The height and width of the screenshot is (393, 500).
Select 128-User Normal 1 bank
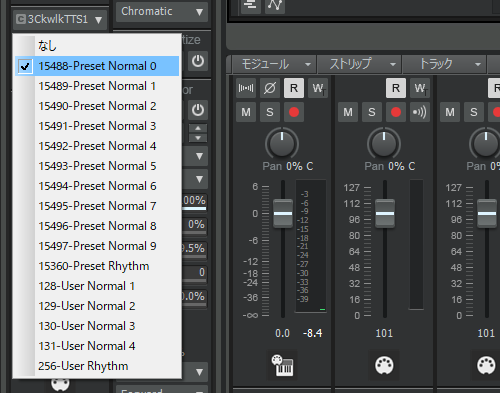point(97,286)
